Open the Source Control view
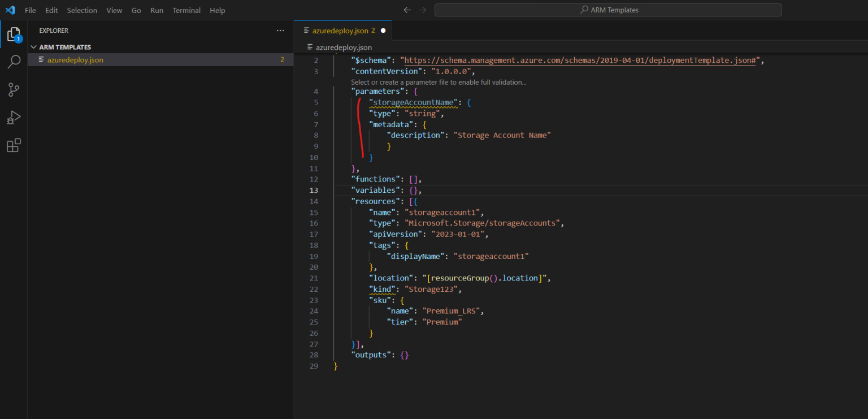The width and height of the screenshot is (868, 419). point(14,89)
